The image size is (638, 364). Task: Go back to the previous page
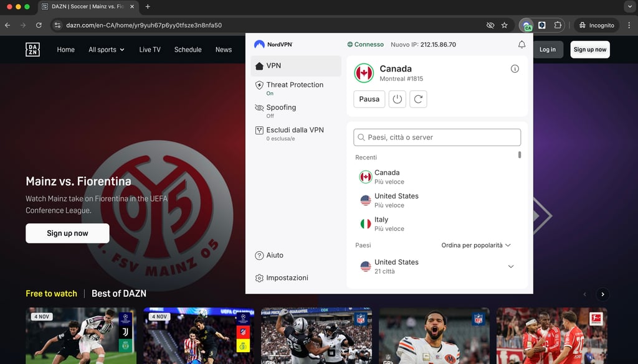[x=7, y=25]
